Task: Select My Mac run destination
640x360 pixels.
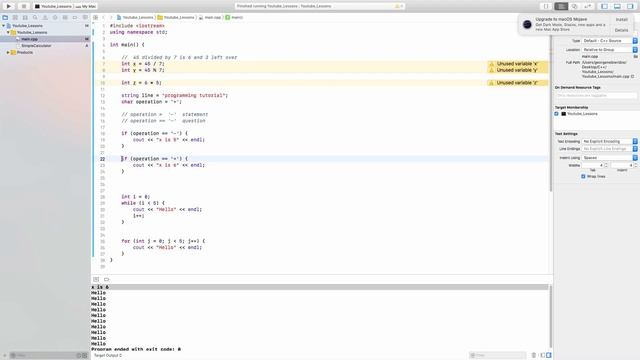Action: point(86,7)
